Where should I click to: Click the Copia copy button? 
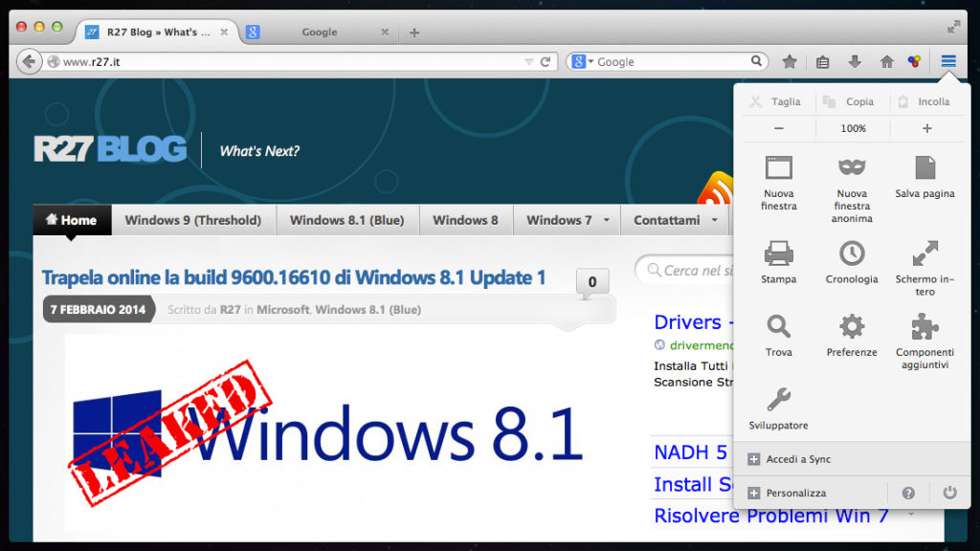click(849, 101)
